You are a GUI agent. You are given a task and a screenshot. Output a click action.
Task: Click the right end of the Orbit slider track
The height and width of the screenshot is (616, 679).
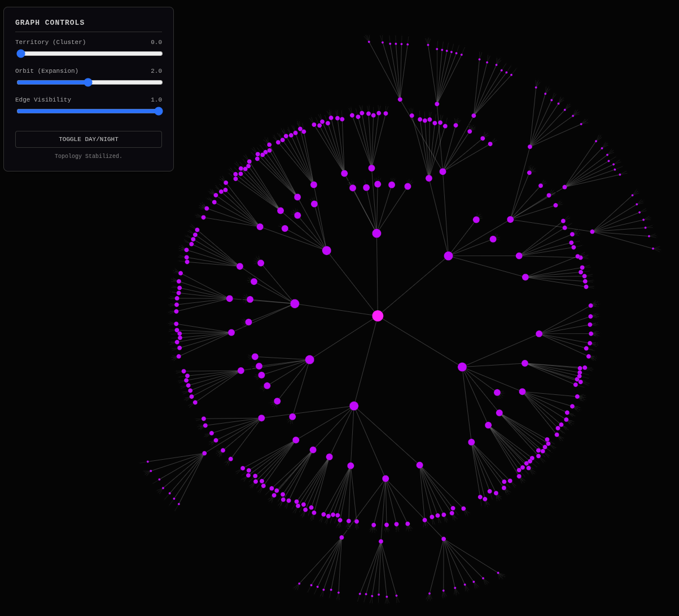click(161, 82)
